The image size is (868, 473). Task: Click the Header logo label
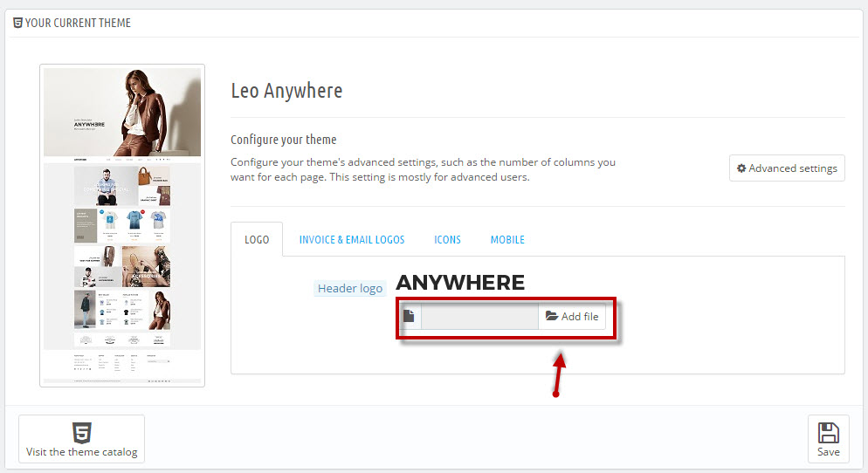(350, 288)
